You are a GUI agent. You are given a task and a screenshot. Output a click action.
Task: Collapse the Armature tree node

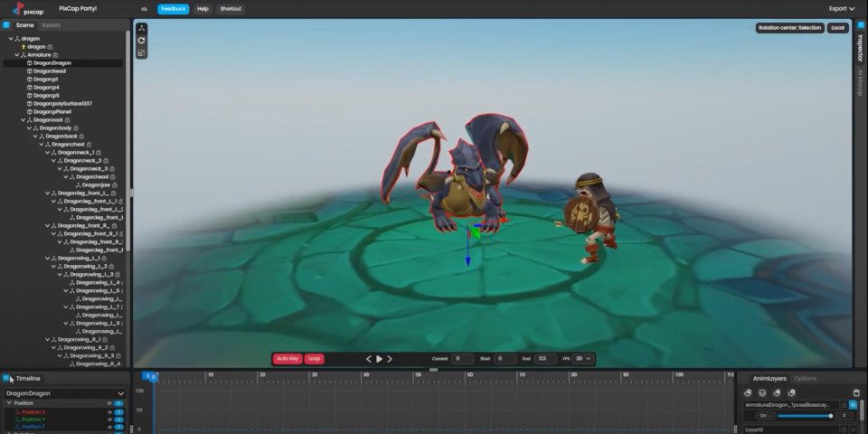17,55
